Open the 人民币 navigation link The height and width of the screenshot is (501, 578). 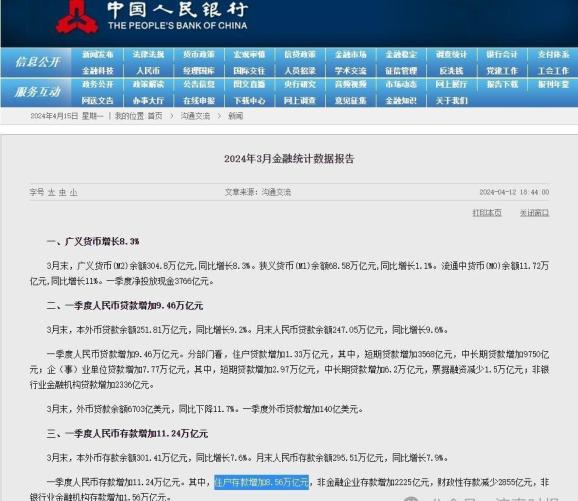point(148,71)
